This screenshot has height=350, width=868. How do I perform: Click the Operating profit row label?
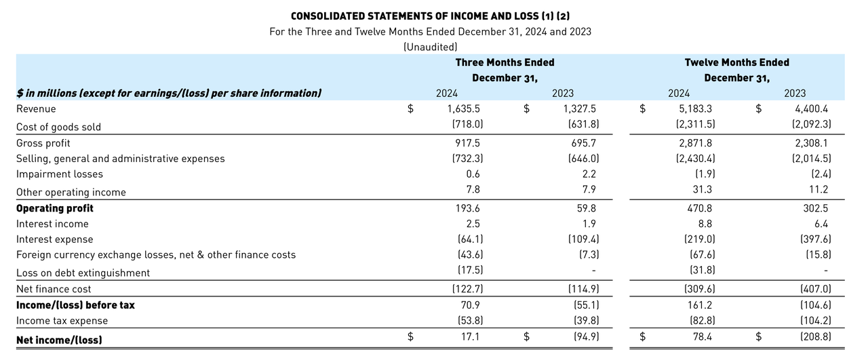(55, 208)
